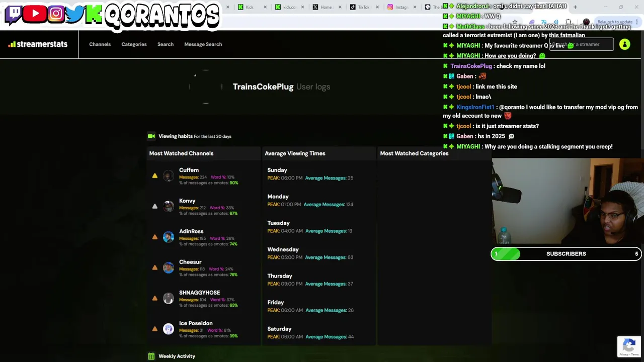
Task: Click the Cuffem channel avatar
Action: coord(168,175)
